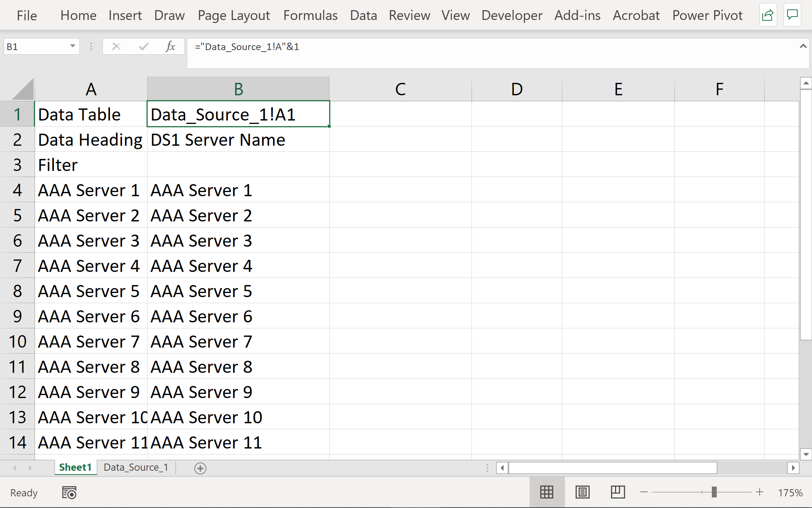
Task: Click the zoom slider handle
Action: [x=714, y=492]
